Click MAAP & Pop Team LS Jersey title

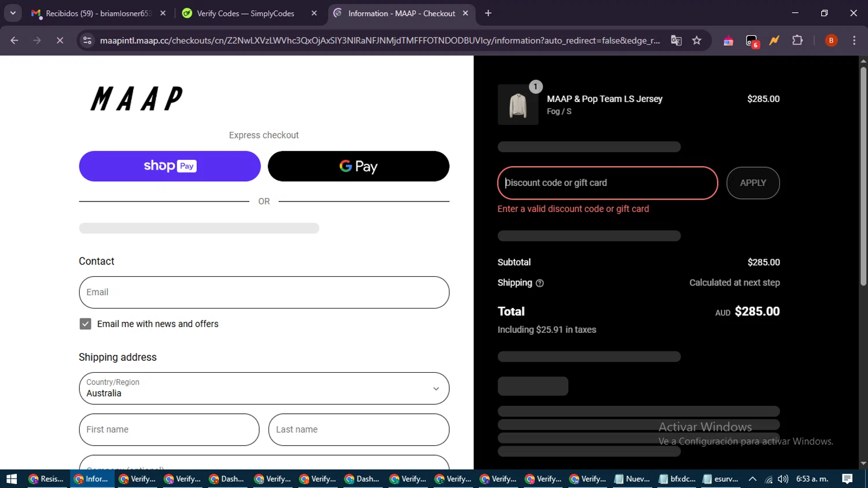[x=605, y=99]
